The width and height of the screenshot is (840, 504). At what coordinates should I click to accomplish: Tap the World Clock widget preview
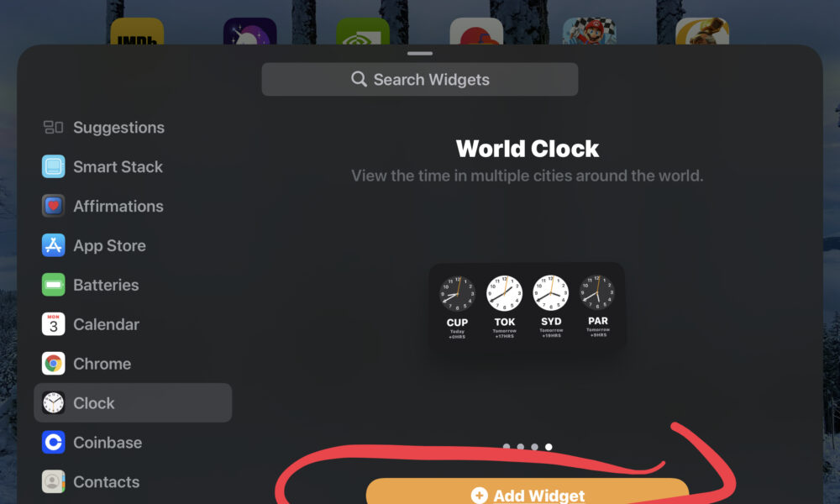pyautogui.click(x=527, y=307)
